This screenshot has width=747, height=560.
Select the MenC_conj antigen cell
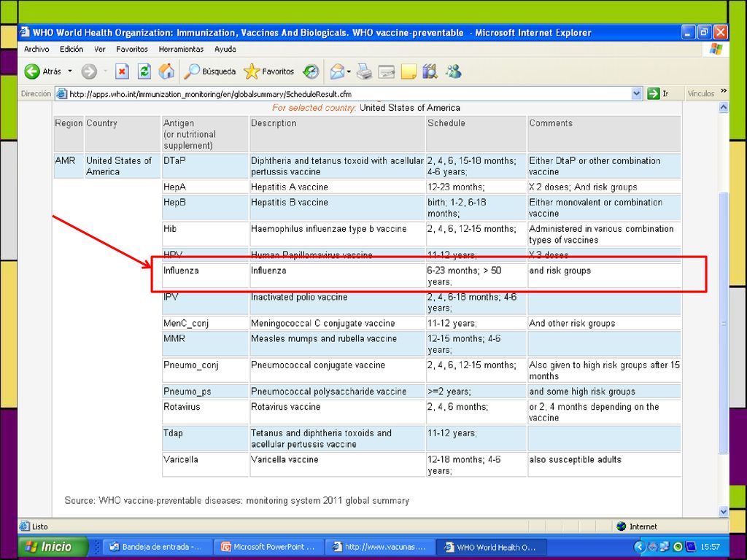tap(205, 323)
